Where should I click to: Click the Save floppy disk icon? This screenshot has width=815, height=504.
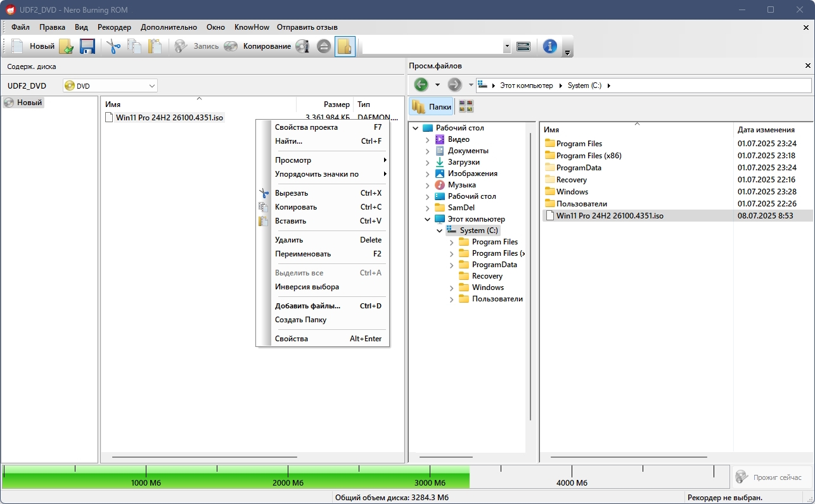point(87,46)
